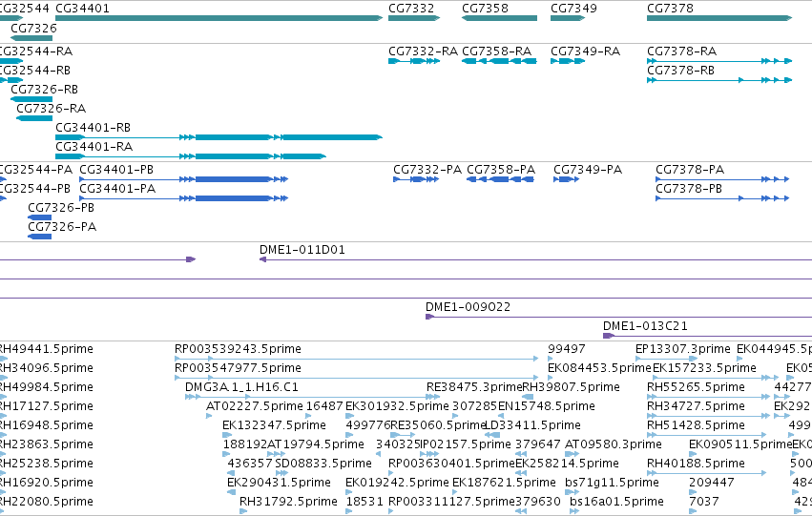Select protein CG7332-PA

point(416,179)
